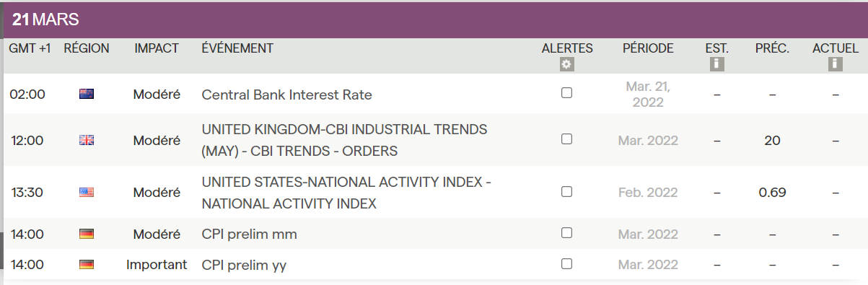Click the PÉRIODE column header

click(x=648, y=48)
